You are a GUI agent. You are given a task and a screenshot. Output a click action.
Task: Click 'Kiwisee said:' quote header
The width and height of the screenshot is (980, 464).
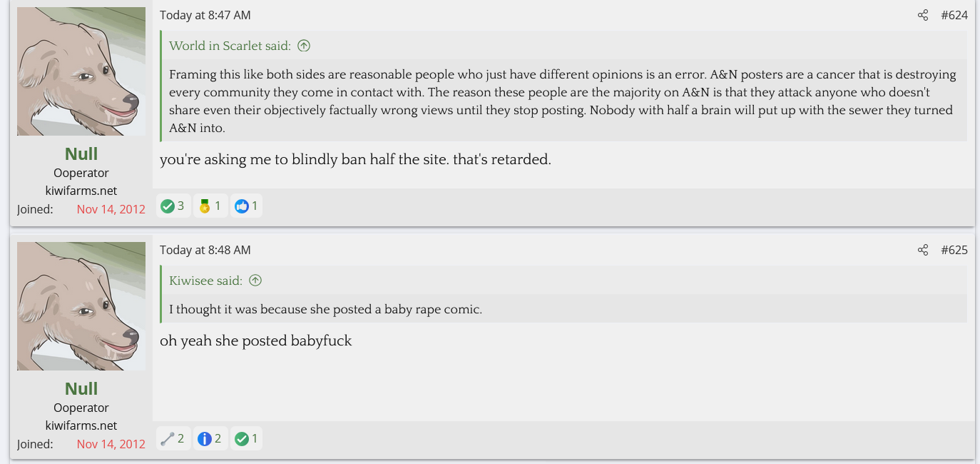(x=206, y=281)
